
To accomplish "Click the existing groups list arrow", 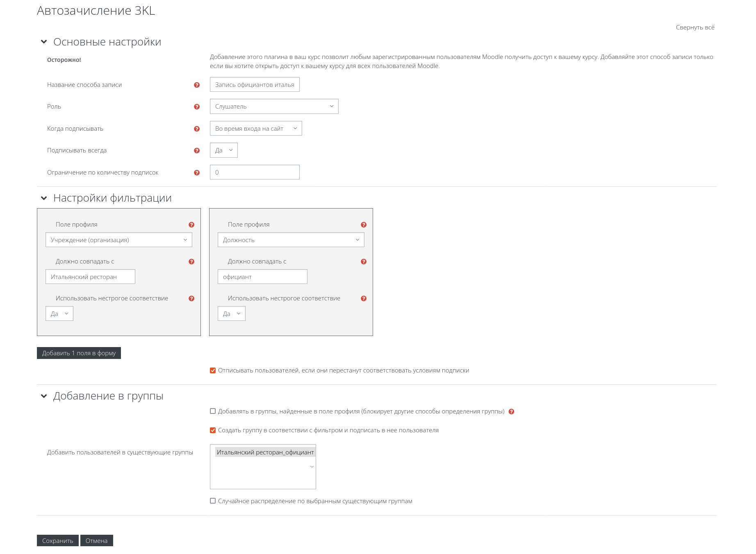I will click(312, 467).
